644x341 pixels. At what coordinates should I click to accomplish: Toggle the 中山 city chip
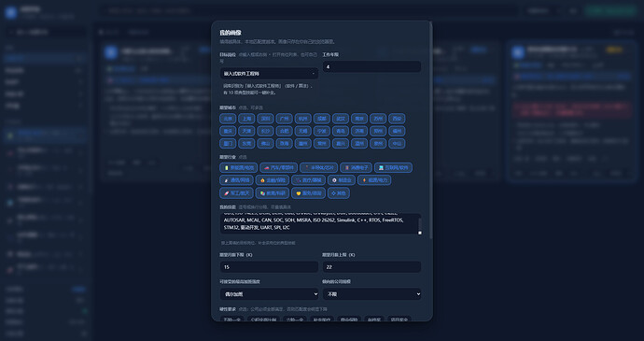(397, 144)
